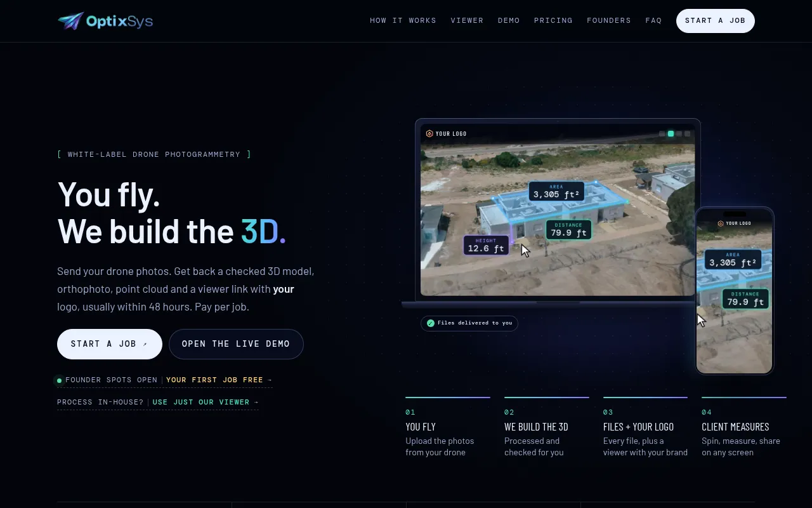Click the "Send your drone photos" paragraph
Image resolution: width=812 pixels, height=508 pixels.
click(x=186, y=289)
